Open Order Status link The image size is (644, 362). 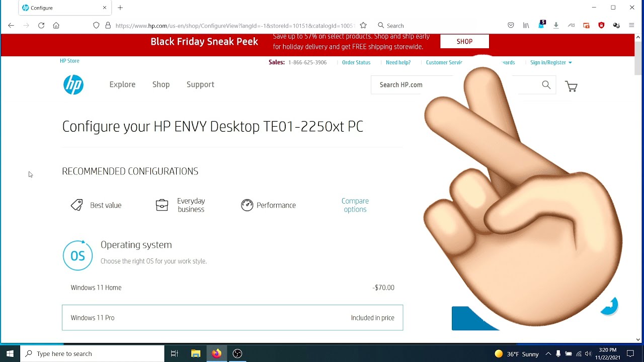click(x=356, y=62)
